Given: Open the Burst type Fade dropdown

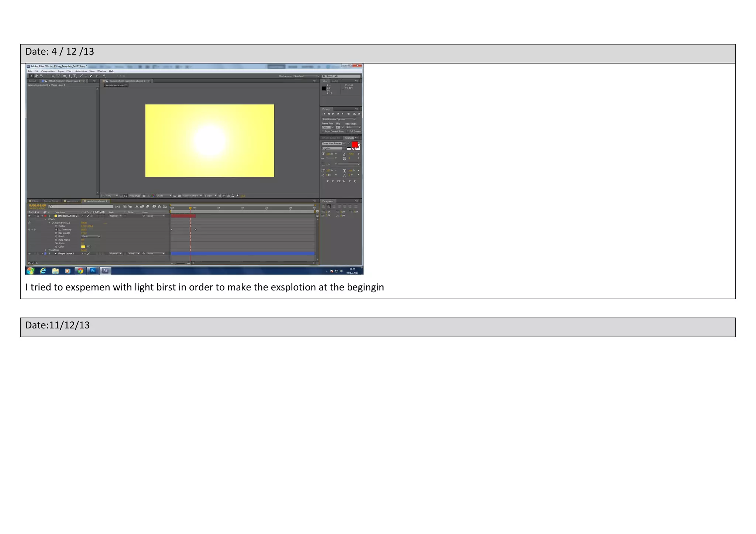Looking at the screenshot, I should [x=91, y=237].
